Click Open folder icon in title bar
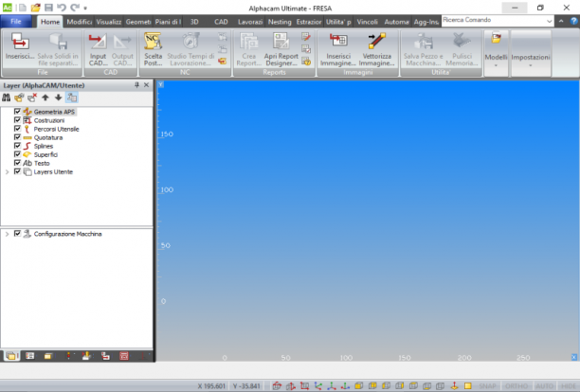Screen dimensions: 580x392 pyautogui.click(x=35, y=8)
